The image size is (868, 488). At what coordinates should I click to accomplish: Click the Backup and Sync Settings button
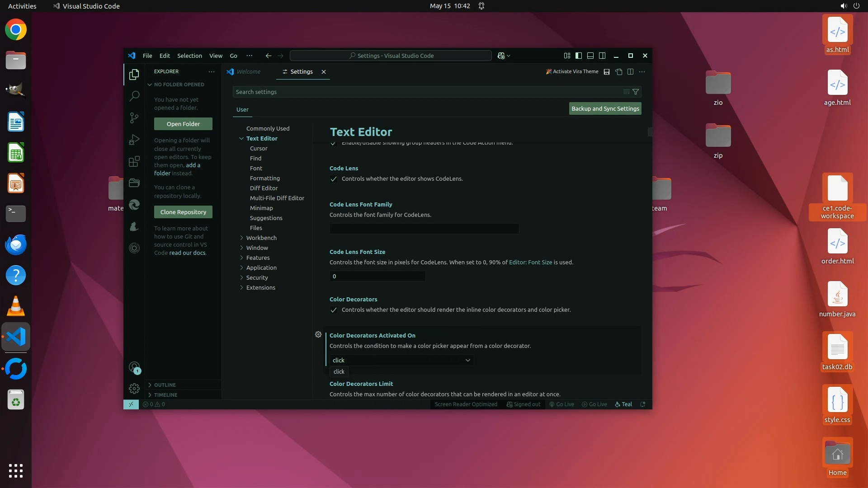point(605,108)
